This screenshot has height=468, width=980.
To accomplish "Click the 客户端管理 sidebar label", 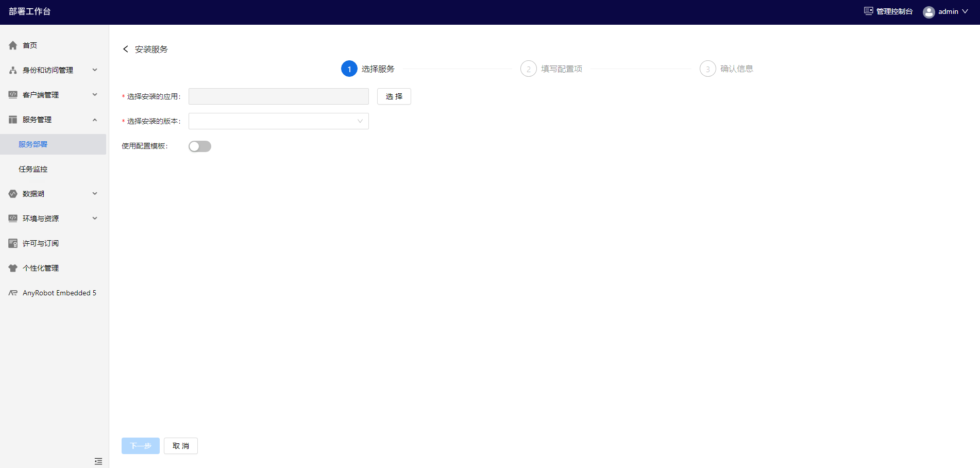I will [41, 95].
